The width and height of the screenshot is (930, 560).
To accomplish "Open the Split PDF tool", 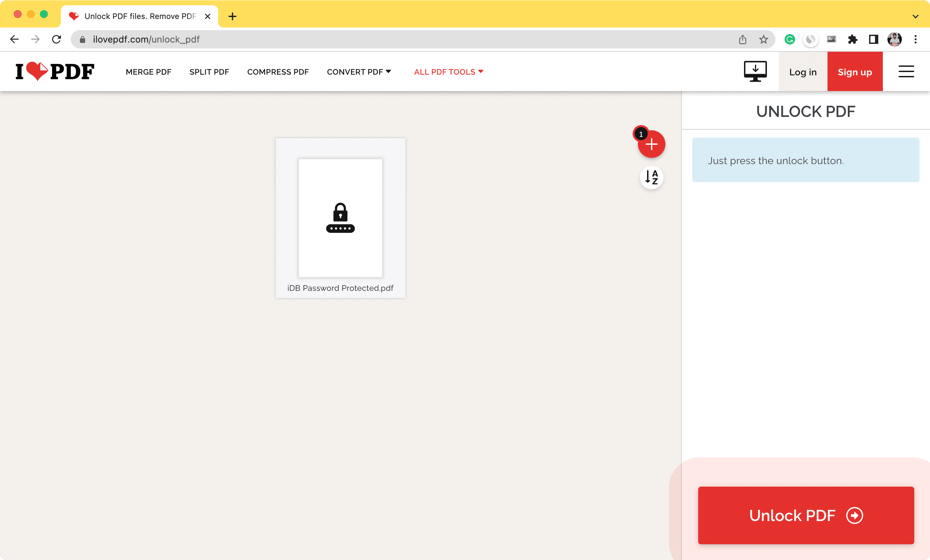I will (209, 72).
